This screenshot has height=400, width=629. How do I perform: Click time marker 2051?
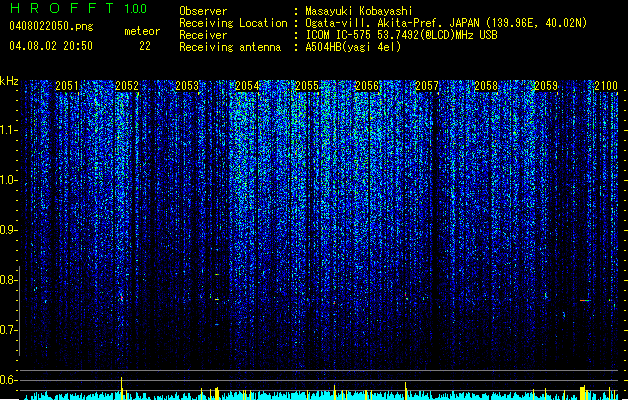[x=67, y=85]
